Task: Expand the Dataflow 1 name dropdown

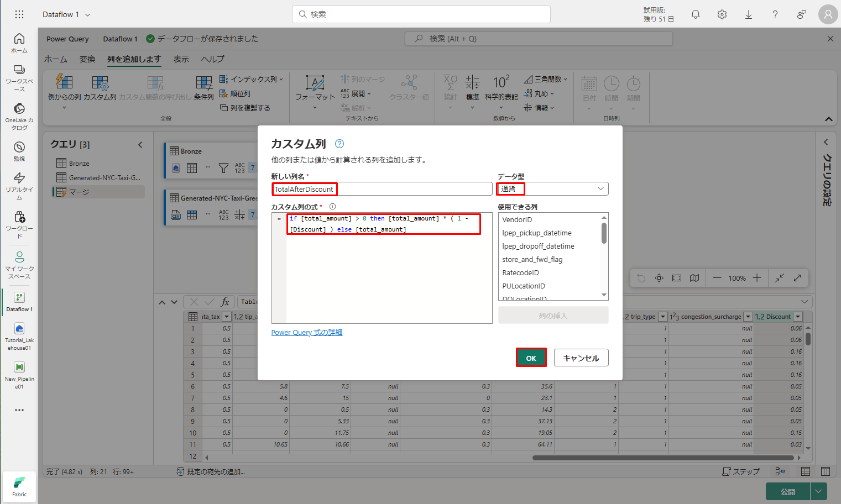Action: (x=87, y=15)
